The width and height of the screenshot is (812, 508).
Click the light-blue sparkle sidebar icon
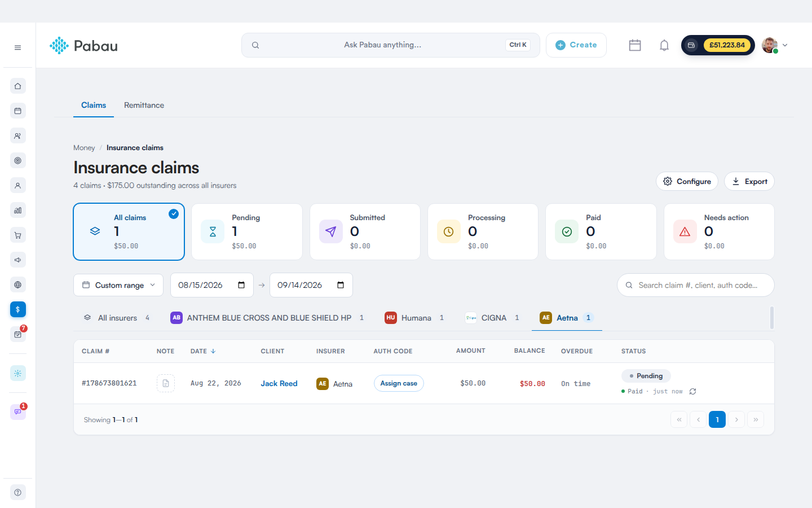click(18, 373)
